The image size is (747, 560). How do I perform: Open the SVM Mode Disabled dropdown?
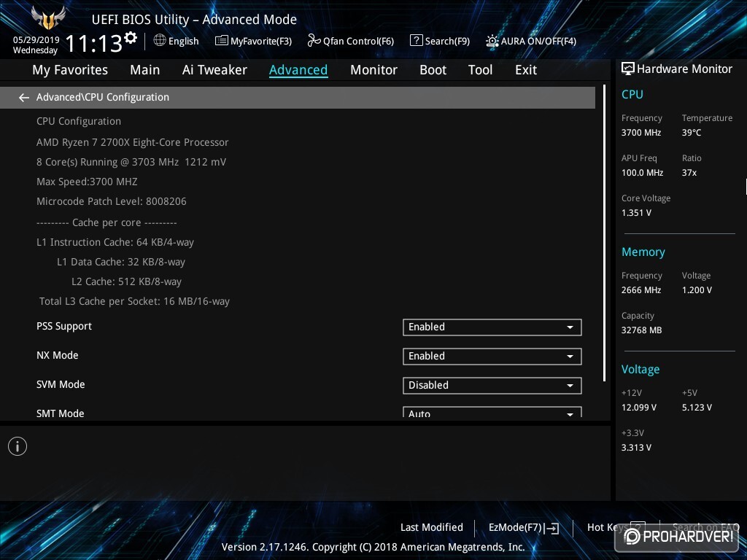click(x=492, y=385)
